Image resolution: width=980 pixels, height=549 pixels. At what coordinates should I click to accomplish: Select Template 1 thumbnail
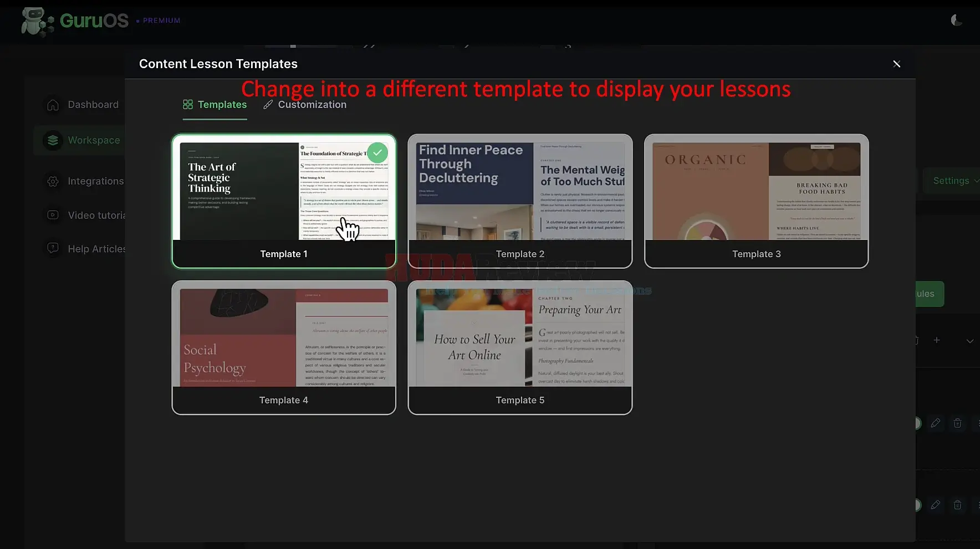click(284, 191)
